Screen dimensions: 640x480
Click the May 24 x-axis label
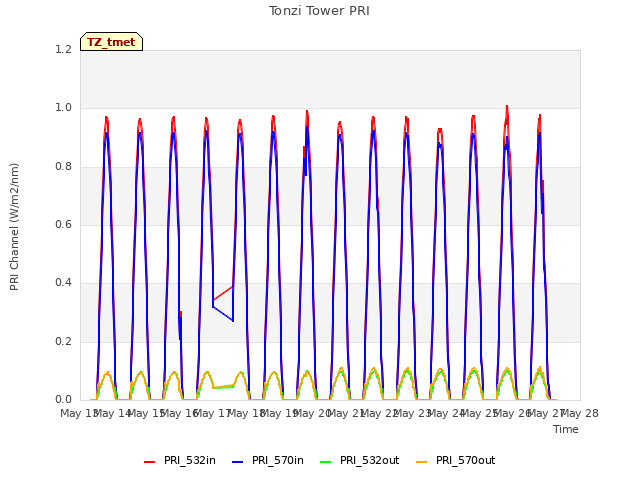coord(446,413)
